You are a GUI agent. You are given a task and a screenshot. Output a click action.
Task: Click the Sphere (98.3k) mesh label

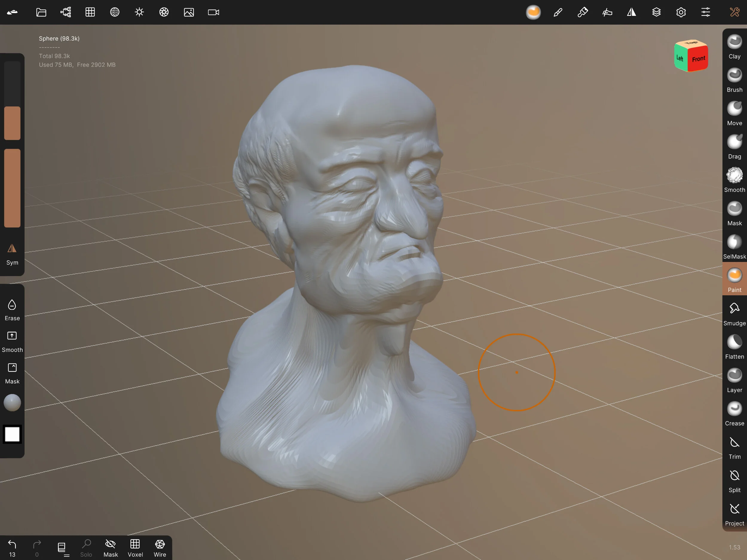[59, 39]
